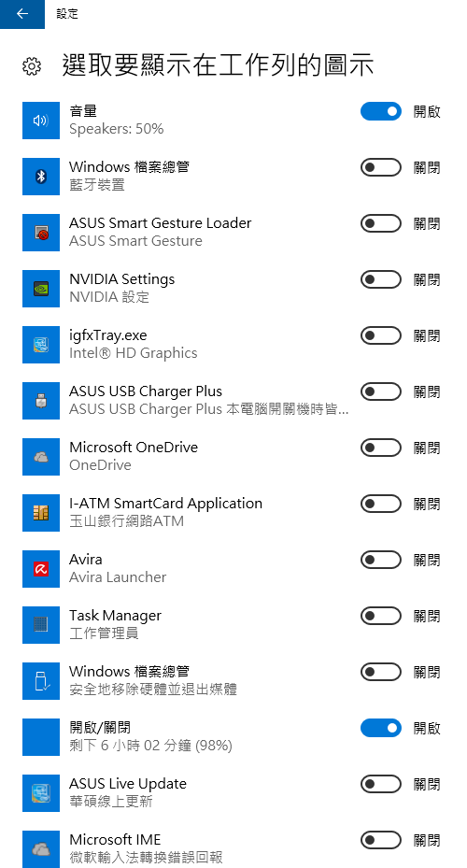
Task: Click the settings gear icon
Action: click(x=32, y=66)
